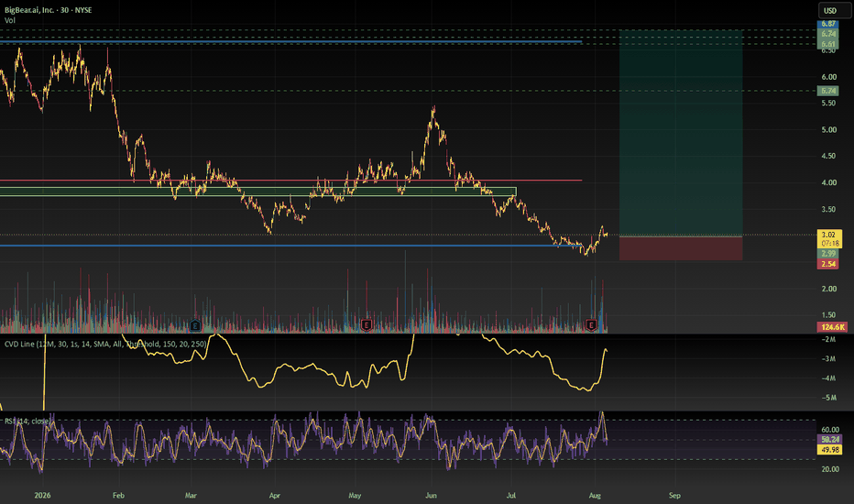This screenshot has height=504, width=854.
Task: Click the 6.00 price scale value
Action: pos(829,77)
